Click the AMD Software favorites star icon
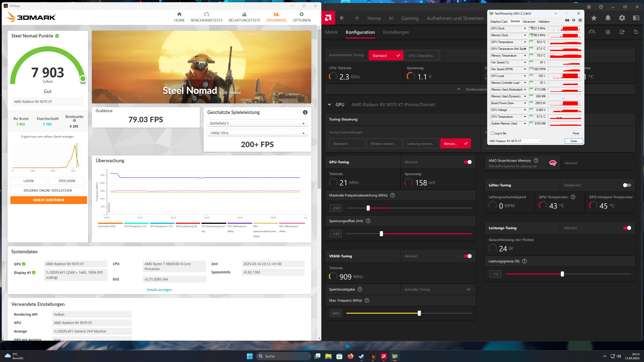Image resolution: width=644 pixels, height=362 pixels. 594,18
